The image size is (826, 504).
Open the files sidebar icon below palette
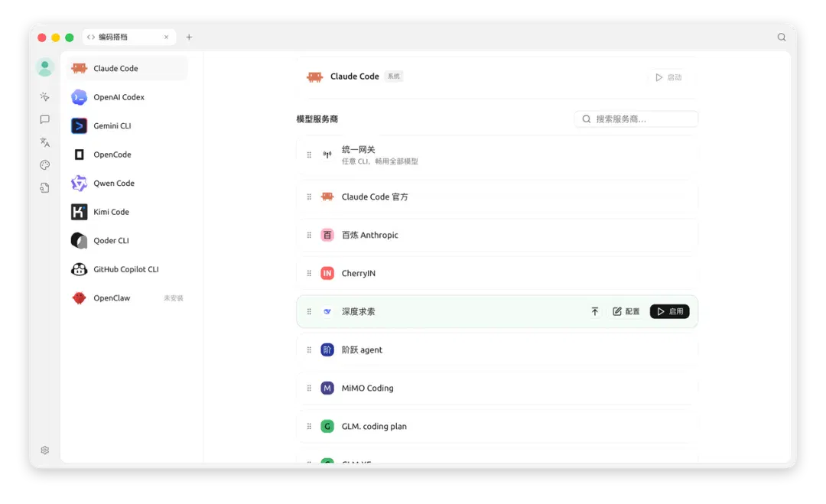[45, 187]
